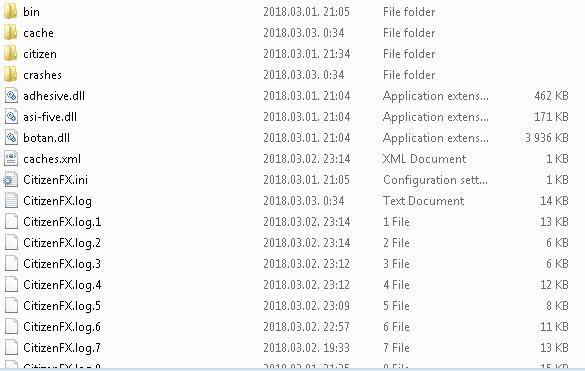This screenshot has height=371, width=585.
Task: Click the XML Document type label
Action: (424, 159)
